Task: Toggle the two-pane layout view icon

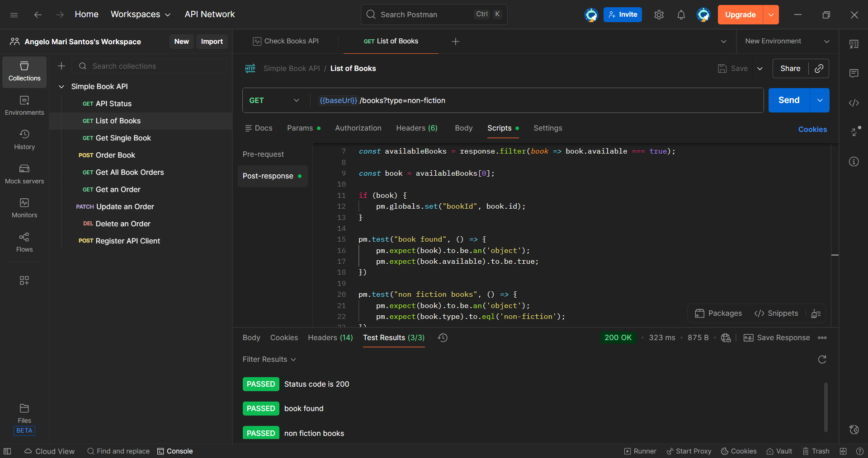Action: coord(843,451)
